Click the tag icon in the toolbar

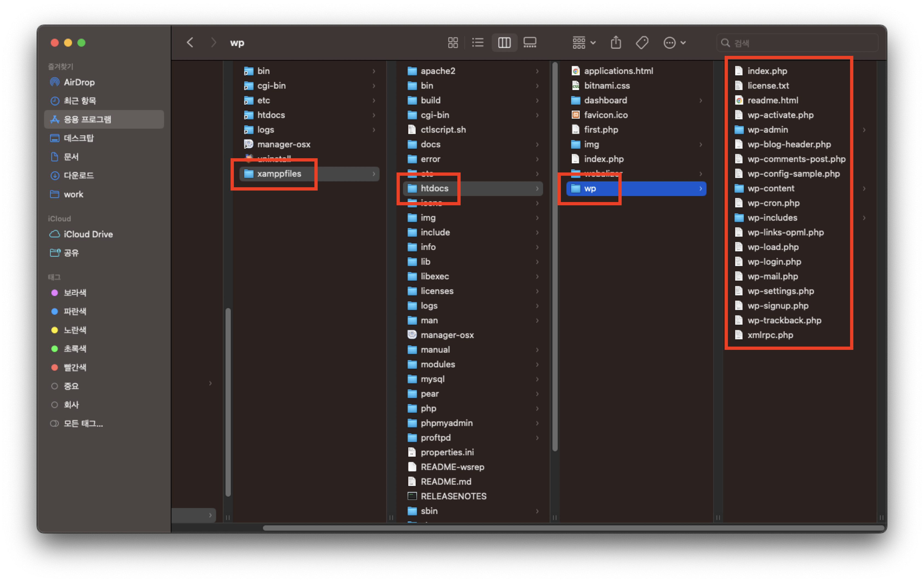(642, 43)
